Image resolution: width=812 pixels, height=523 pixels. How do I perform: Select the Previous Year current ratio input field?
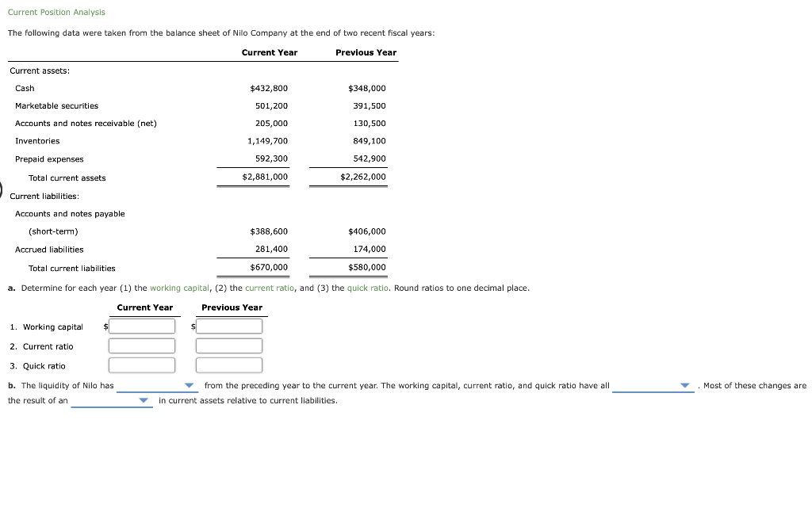coord(229,345)
